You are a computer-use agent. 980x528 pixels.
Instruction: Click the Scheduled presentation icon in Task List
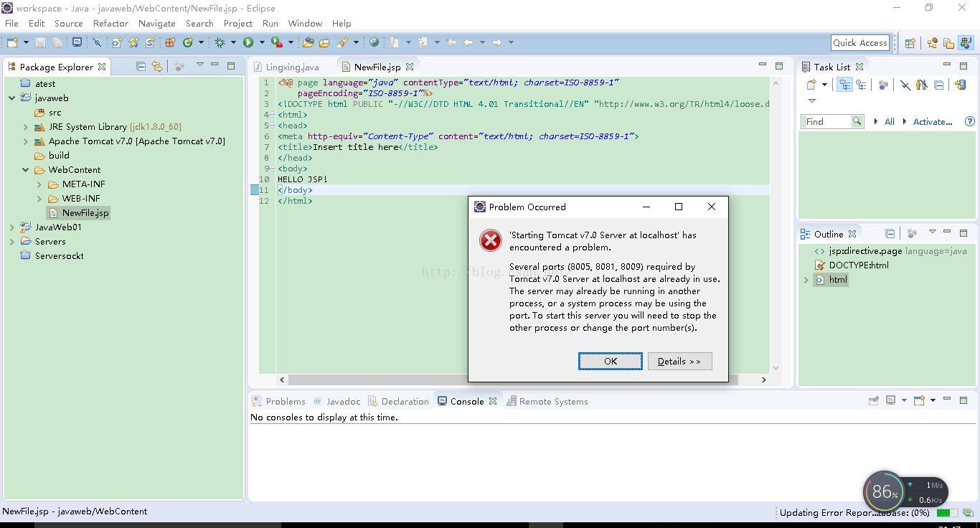click(x=861, y=85)
